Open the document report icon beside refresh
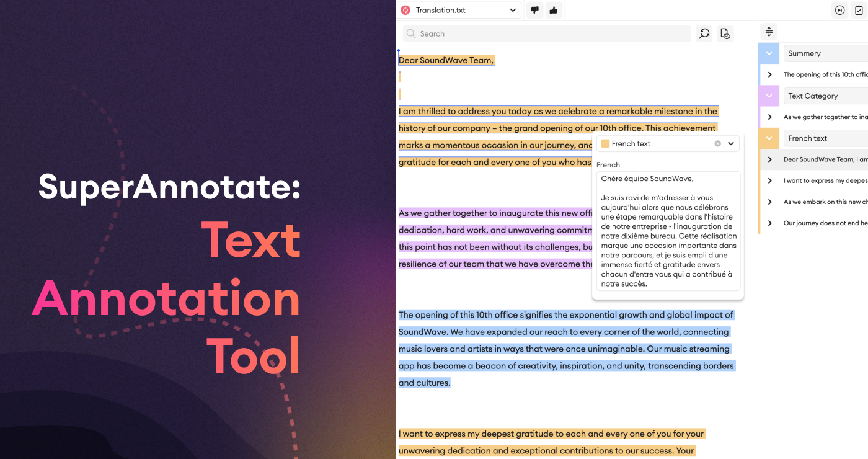Image resolution: width=868 pixels, height=459 pixels. (725, 33)
